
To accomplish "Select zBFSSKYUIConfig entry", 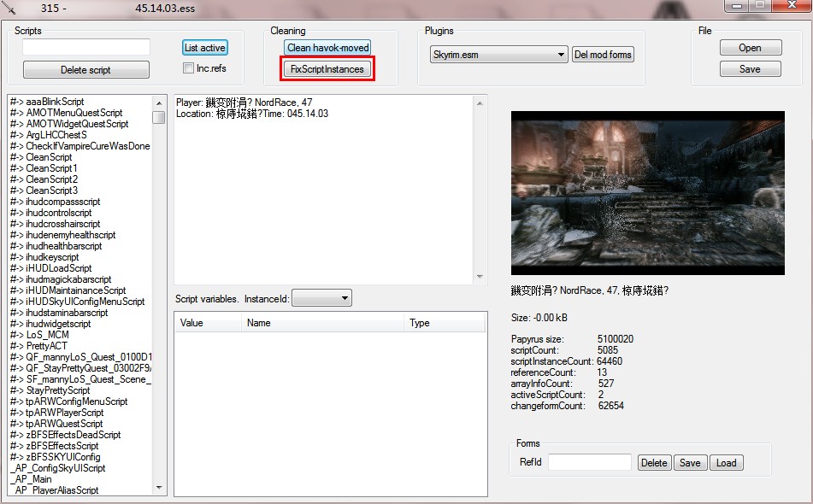I will click(x=56, y=457).
